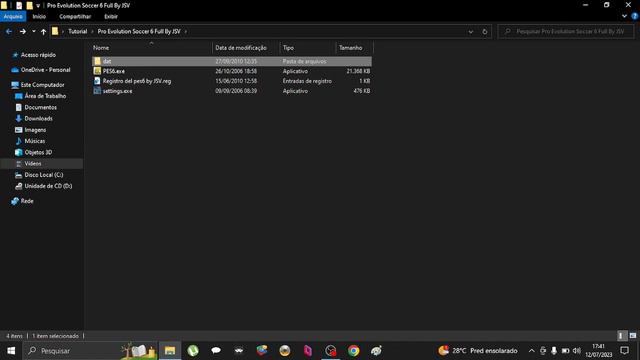Open notification center icon
Viewport: 640px width, 360px height.
[x=624, y=351]
